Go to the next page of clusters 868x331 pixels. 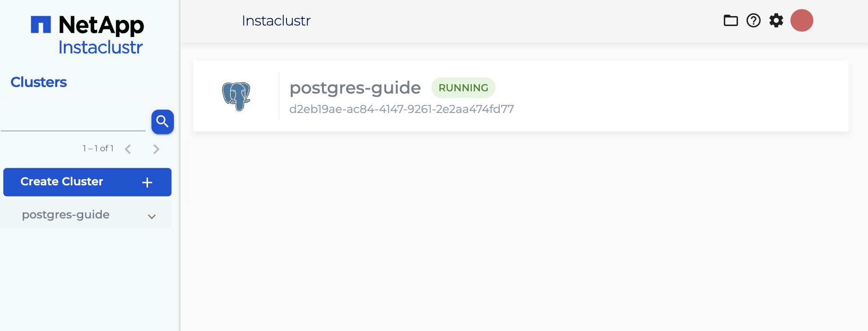(156, 149)
